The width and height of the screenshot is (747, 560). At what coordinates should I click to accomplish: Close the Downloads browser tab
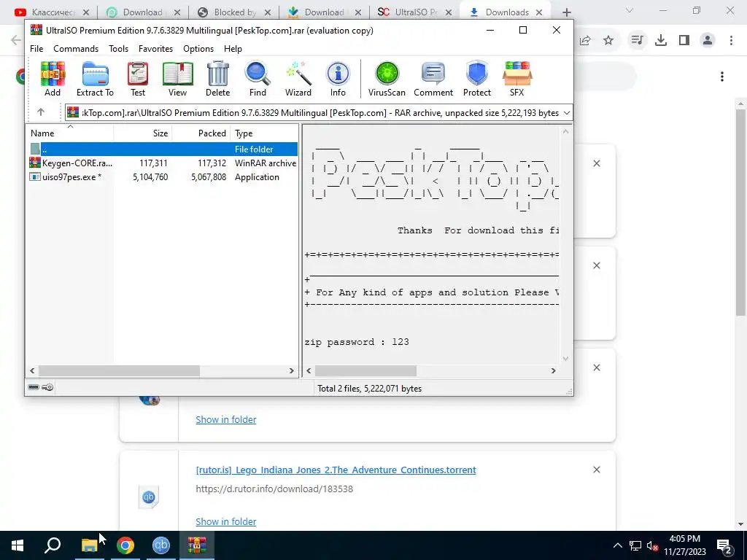539,12
